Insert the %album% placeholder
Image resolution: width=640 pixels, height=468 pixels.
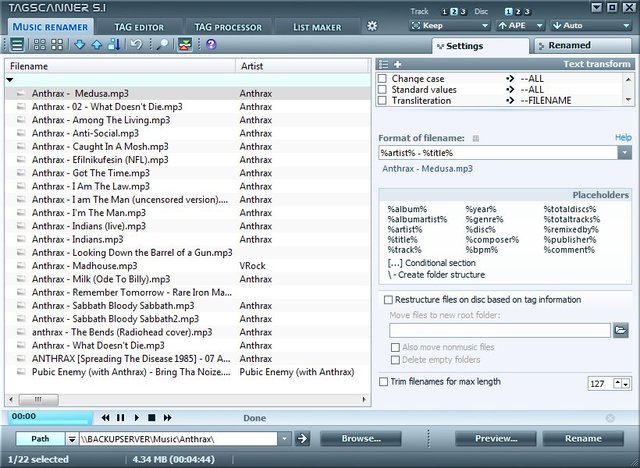click(407, 209)
